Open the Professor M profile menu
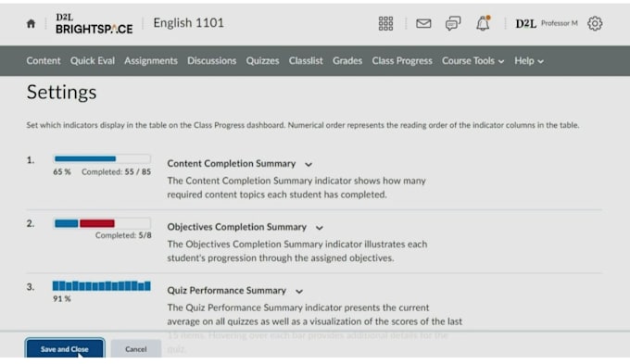This screenshot has height=364, width=630. [x=547, y=24]
